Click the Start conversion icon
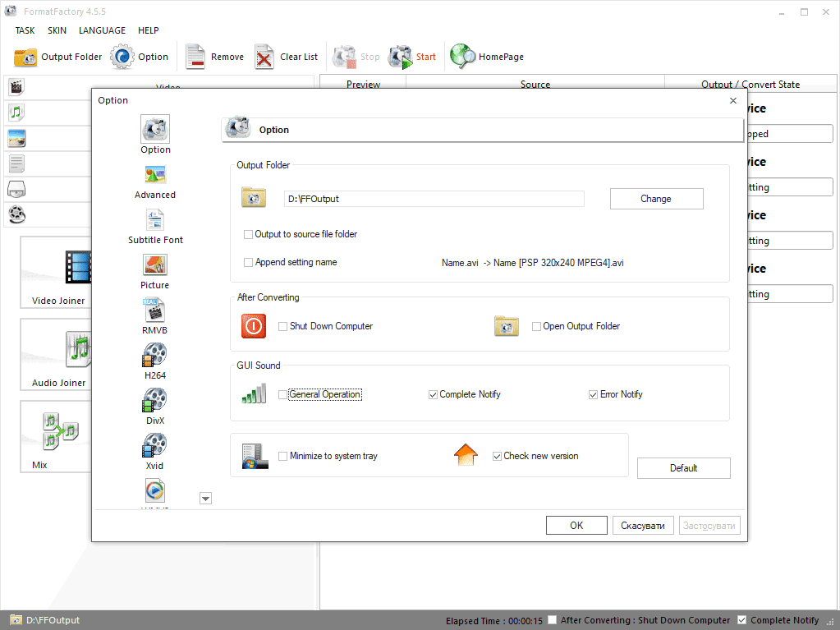 tap(400, 57)
